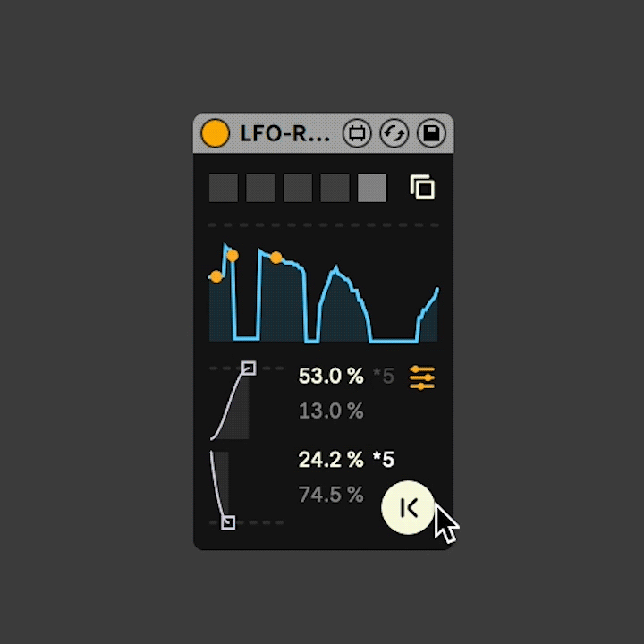Select the first pattern slot square
The image size is (644, 644).
tap(224, 188)
